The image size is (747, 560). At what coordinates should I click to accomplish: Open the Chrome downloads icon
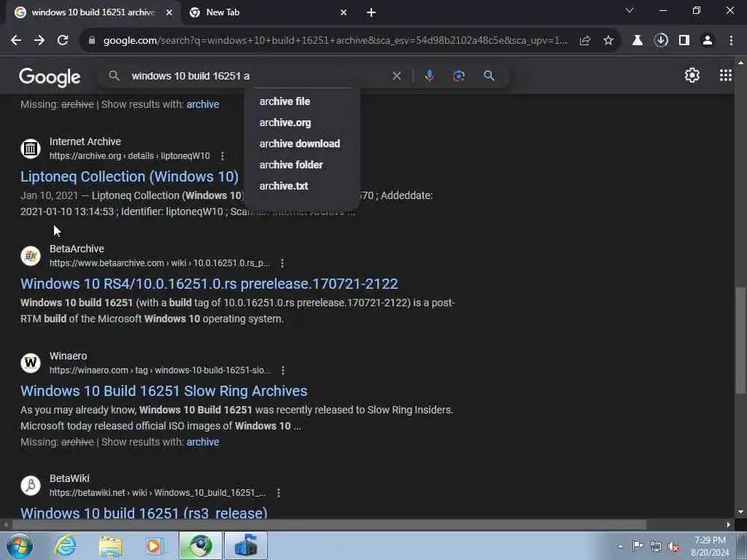661,41
